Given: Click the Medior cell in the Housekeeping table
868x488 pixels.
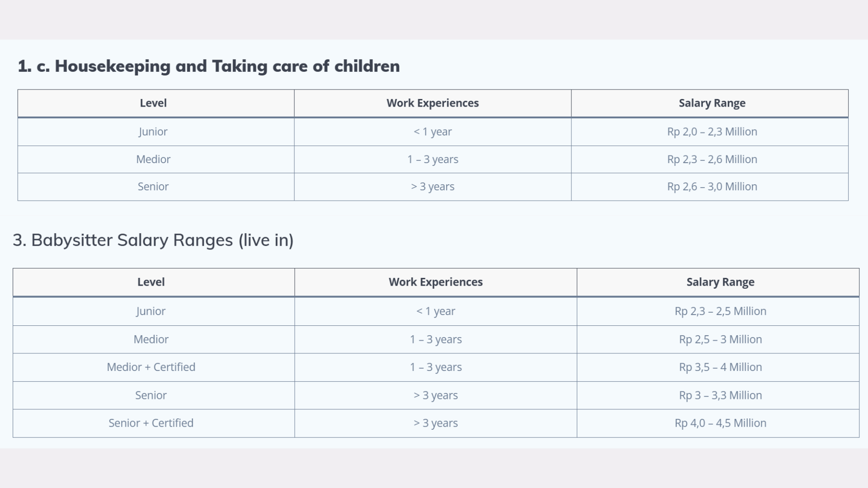Looking at the screenshot, I should [153, 159].
